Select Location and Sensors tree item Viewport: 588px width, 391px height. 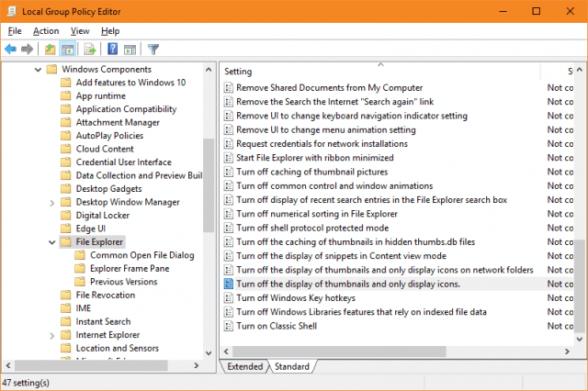[x=117, y=348]
